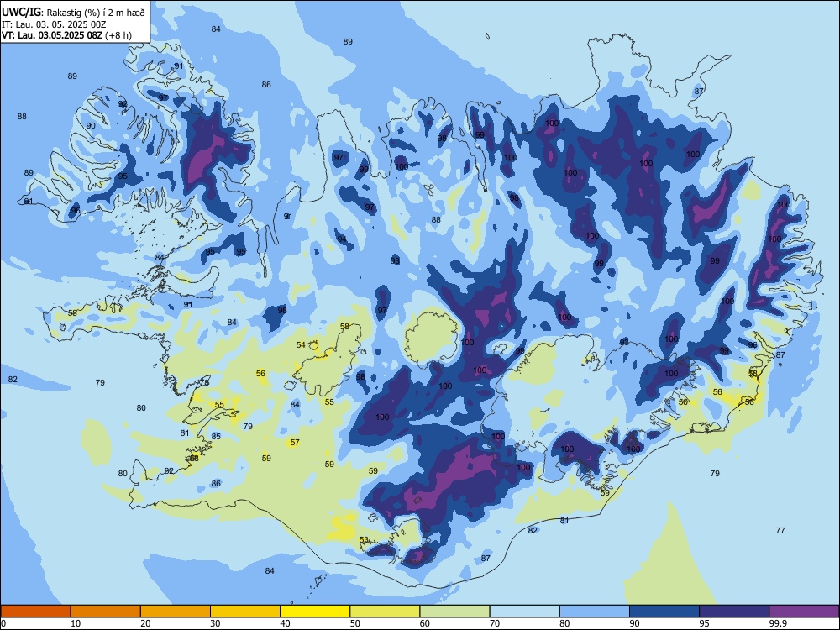Click the '92' value in the Westfjords
Viewport: 840px width, 630px height.
pyautogui.click(x=123, y=104)
